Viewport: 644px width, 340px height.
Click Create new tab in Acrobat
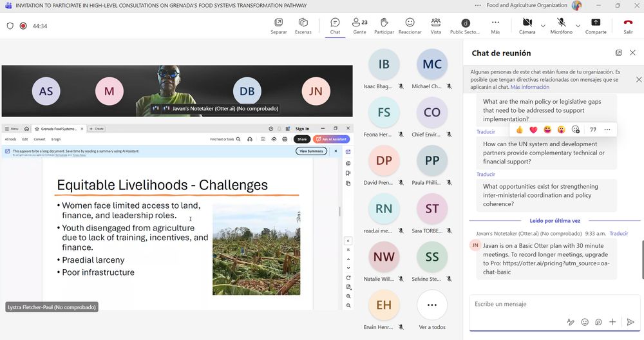tap(97, 129)
